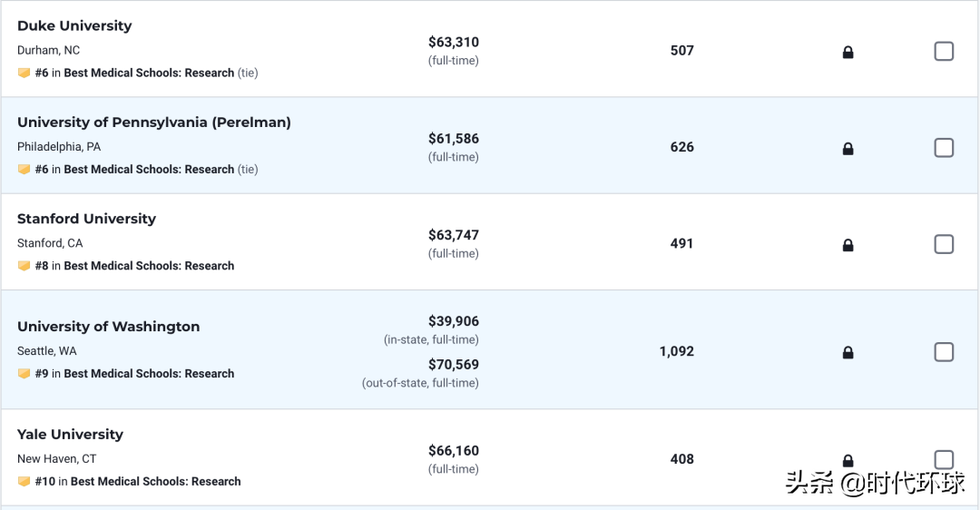Check the compare box for Duke University
980x510 pixels.
pyautogui.click(x=944, y=52)
